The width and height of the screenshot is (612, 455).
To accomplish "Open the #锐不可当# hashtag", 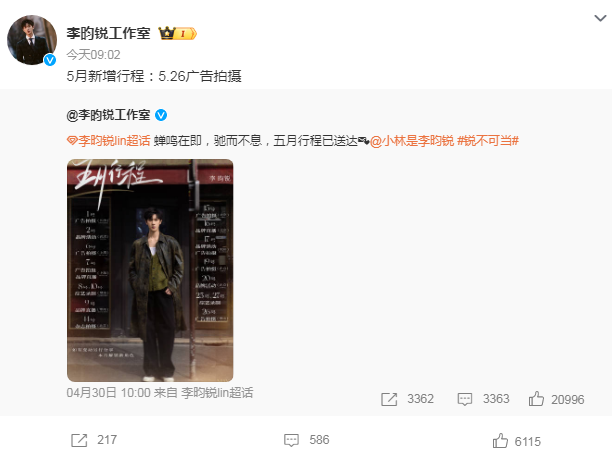I will 488,140.
